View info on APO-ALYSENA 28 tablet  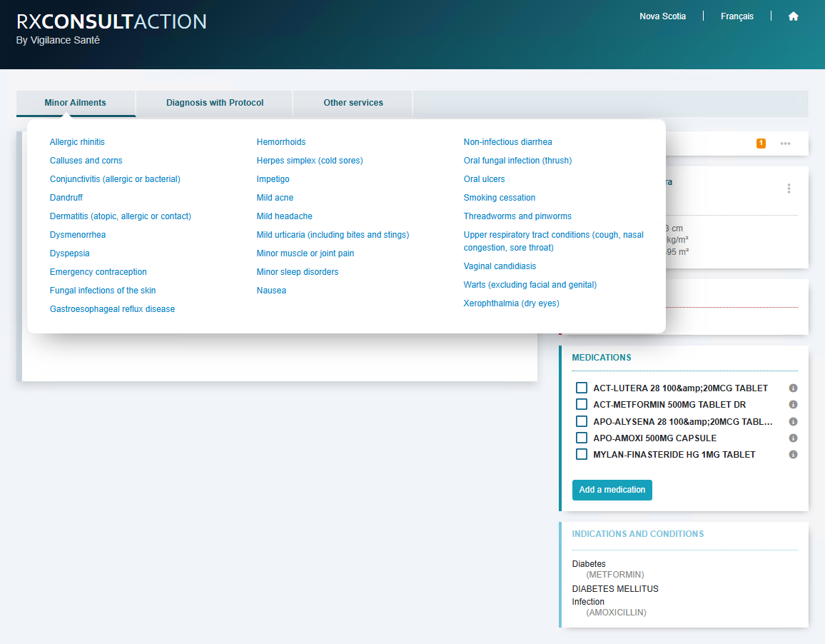[792, 421]
